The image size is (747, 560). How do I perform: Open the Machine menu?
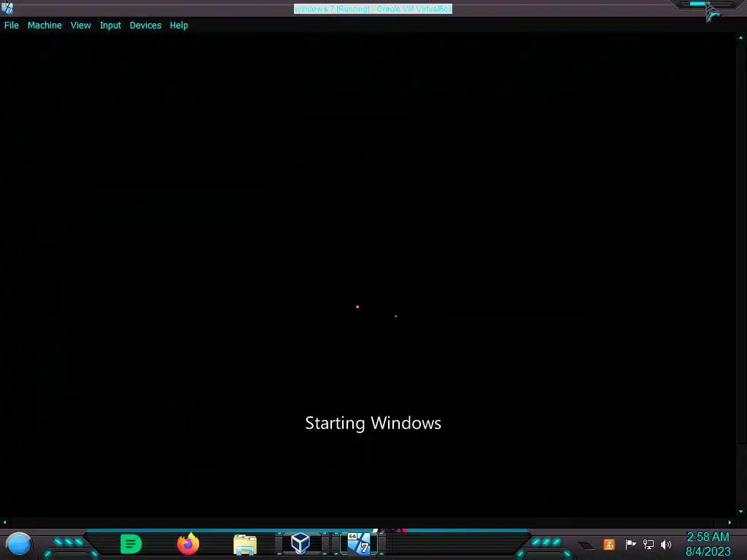[44, 26]
